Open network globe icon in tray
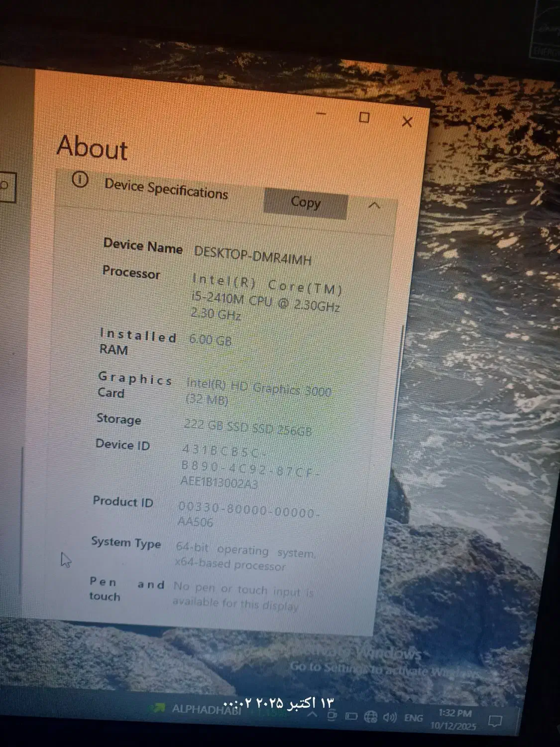 370,717
